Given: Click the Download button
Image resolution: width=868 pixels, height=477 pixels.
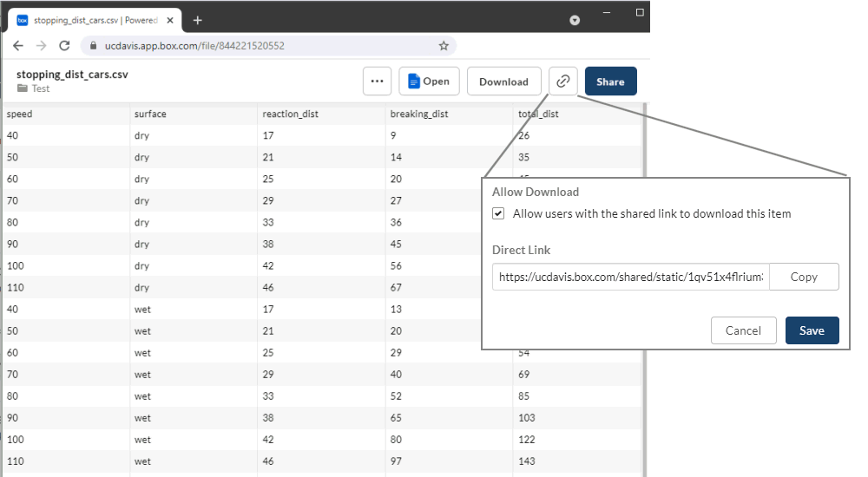Looking at the screenshot, I should coord(503,82).
